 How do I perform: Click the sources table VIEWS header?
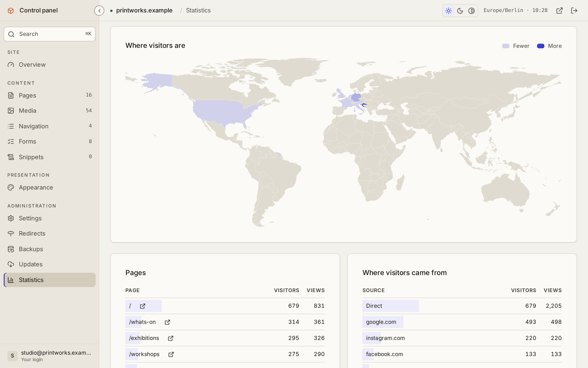point(552,290)
